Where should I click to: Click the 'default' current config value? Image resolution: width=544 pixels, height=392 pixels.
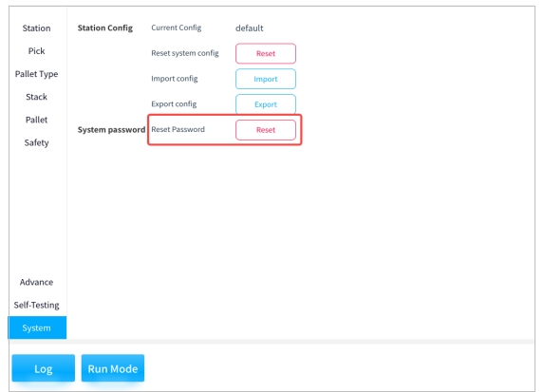250,28
